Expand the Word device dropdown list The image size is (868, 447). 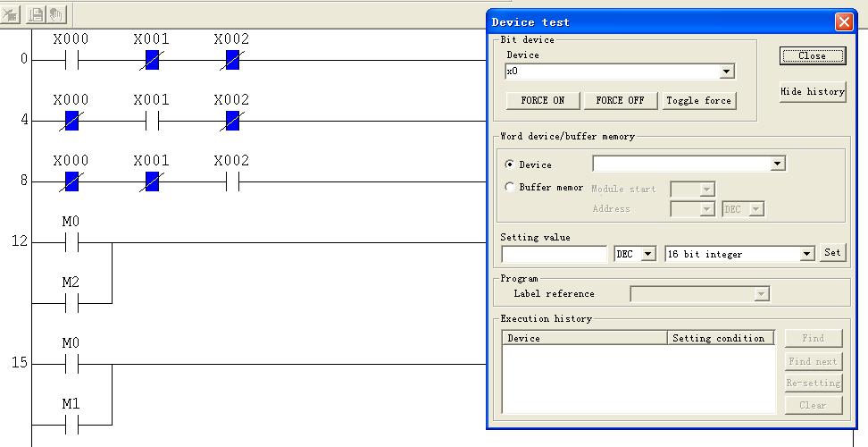[778, 164]
